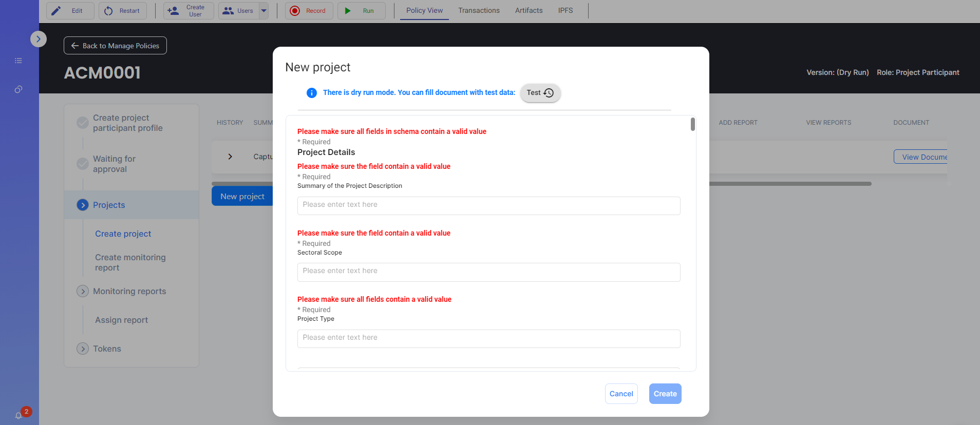Screen dimensions: 980x425
Task: Click the Summary of Project Description field
Action: (x=488, y=205)
